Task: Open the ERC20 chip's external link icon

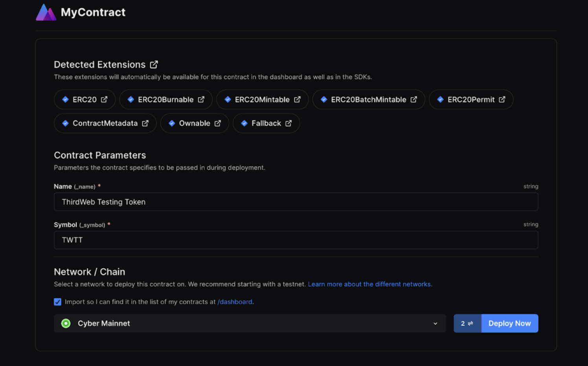Action: click(x=104, y=100)
